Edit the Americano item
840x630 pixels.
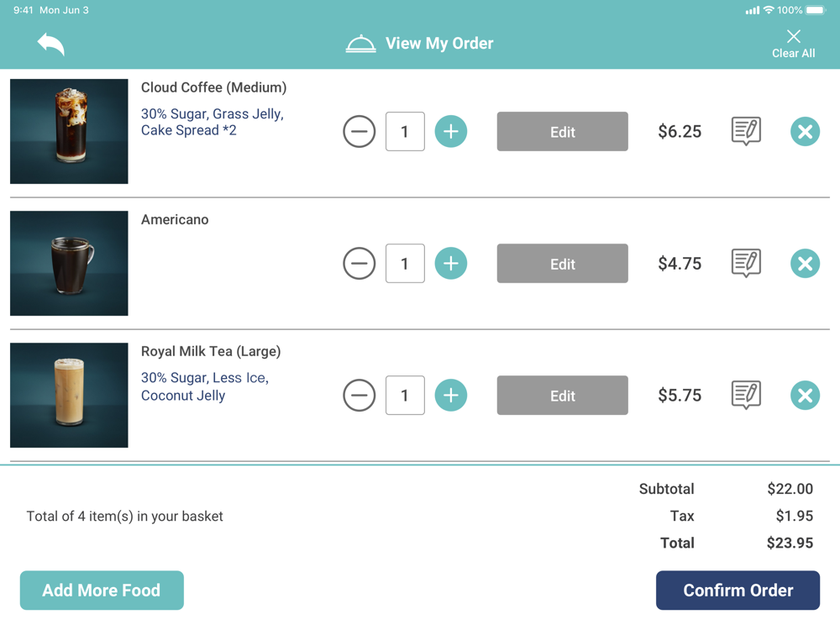point(563,263)
